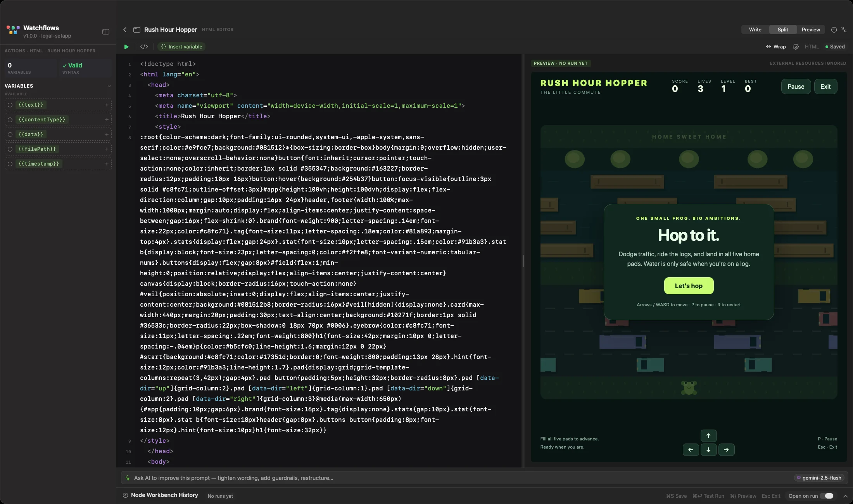Image resolution: width=853 pixels, height=504 pixels.
Task: Run the workflow with the green play icon
Action: [x=126, y=47]
